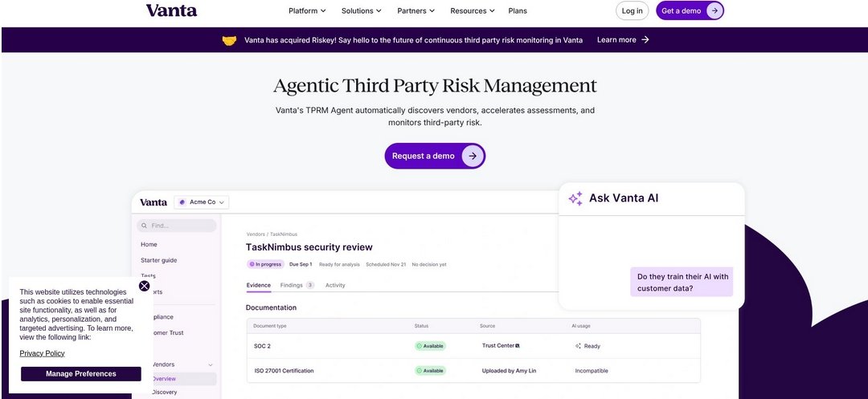Click the Ask Vanta AI sparkle icon
The image size is (868, 399).
pos(575,198)
